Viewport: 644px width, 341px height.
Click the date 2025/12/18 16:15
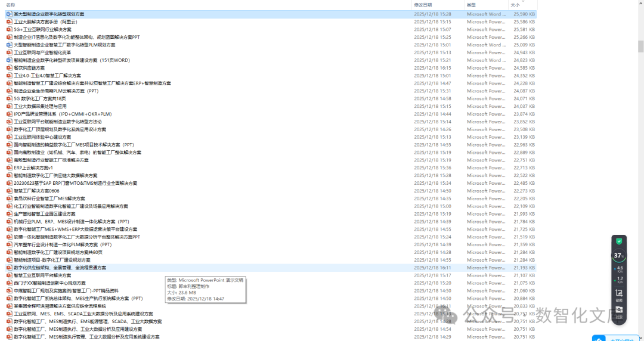coord(432,68)
